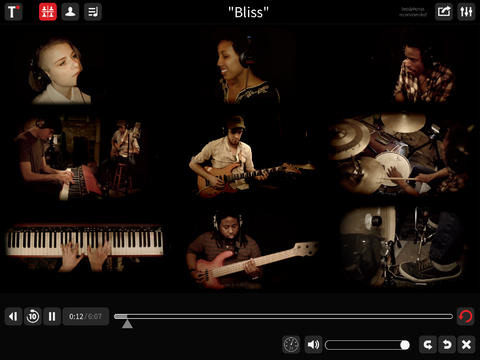Switch to single musician view icon
The image size is (480, 360).
click(x=70, y=12)
